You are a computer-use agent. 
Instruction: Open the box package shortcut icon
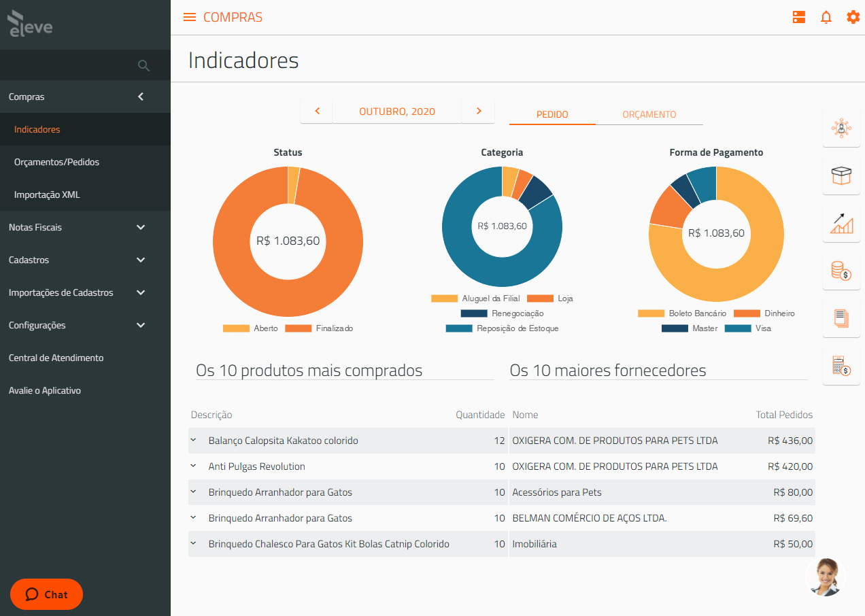(x=841, y=176)
